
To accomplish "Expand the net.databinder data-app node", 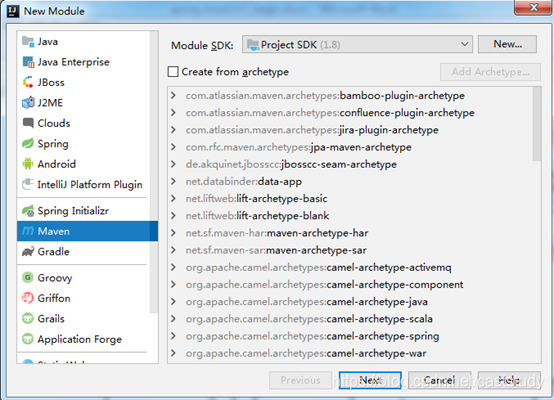I will (173, 181).
